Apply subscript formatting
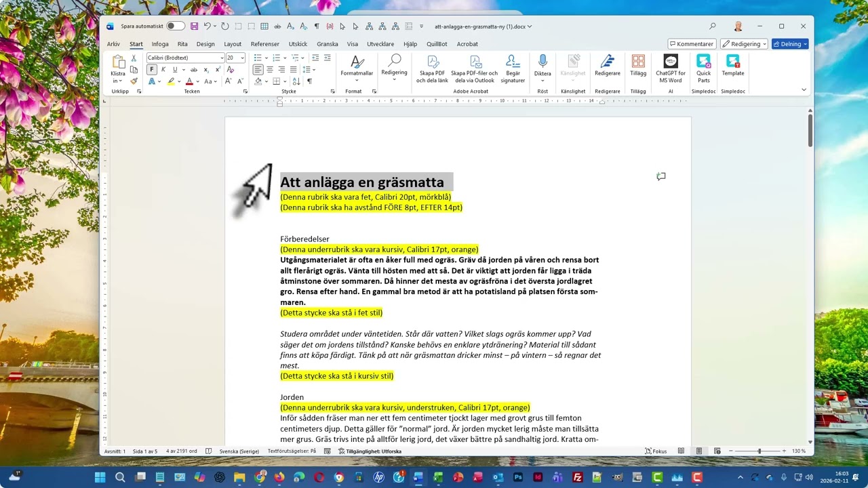Viewport: 868px width, 488px height. click(x=206, y=69)
